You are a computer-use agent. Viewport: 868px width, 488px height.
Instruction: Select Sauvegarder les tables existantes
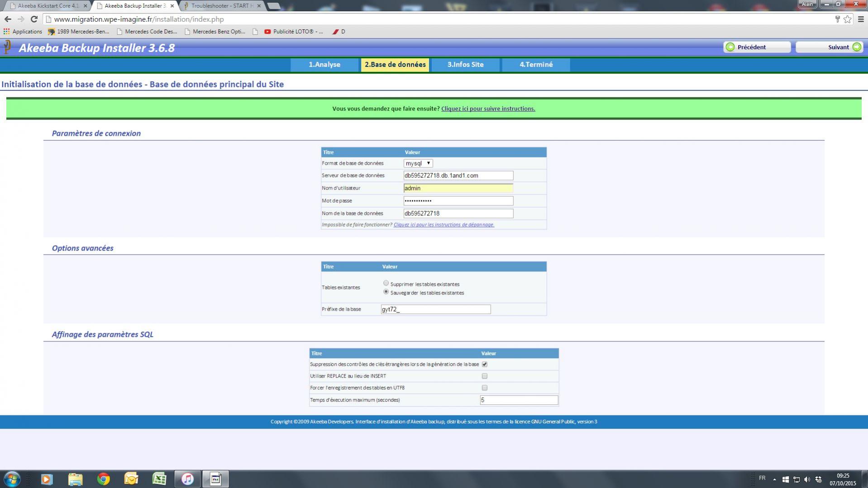click(x=386, y=292)
